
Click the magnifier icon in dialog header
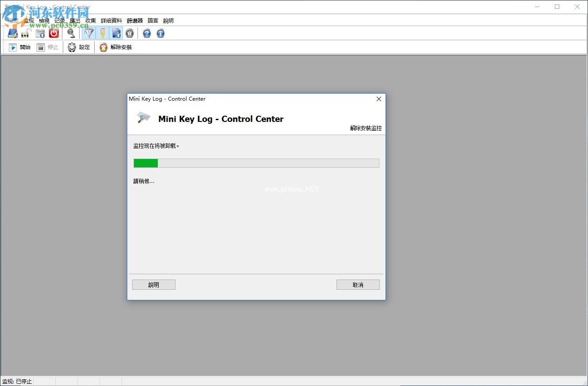coord(144,117)
